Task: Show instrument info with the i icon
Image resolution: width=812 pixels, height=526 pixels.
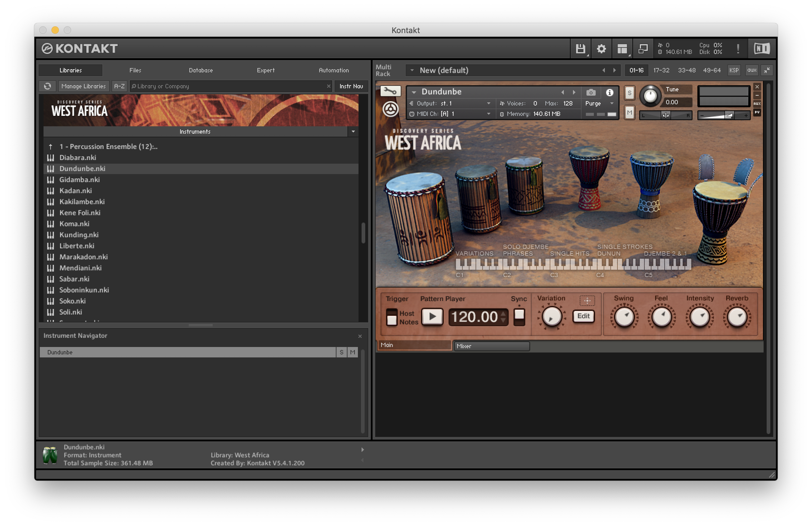Action: pos(610,92)
